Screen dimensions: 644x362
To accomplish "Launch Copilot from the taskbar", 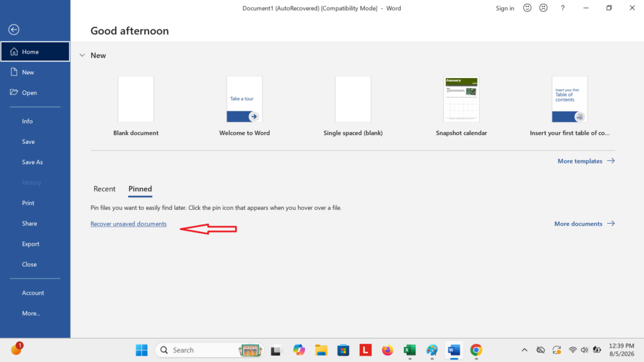I will click(299, 350).
